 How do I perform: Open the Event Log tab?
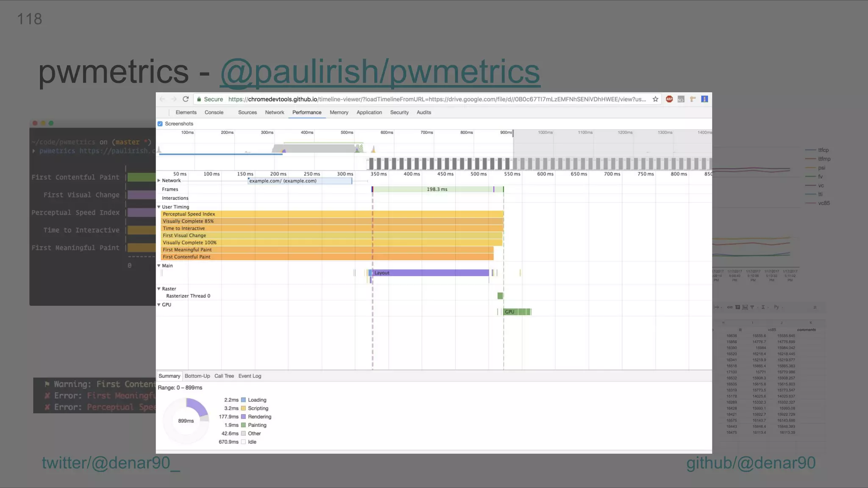coord(250,376)
